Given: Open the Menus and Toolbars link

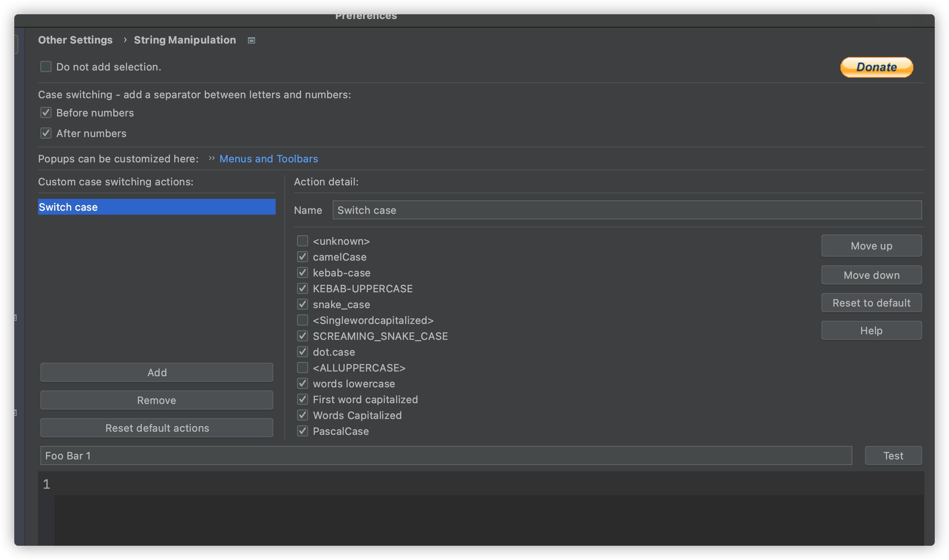Looking at the screenshot, I should 269,159.
